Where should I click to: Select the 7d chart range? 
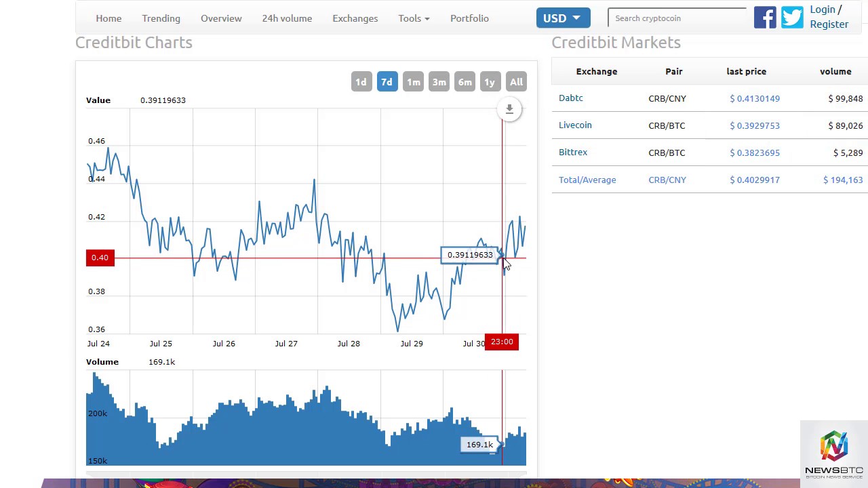click(387, 82)
